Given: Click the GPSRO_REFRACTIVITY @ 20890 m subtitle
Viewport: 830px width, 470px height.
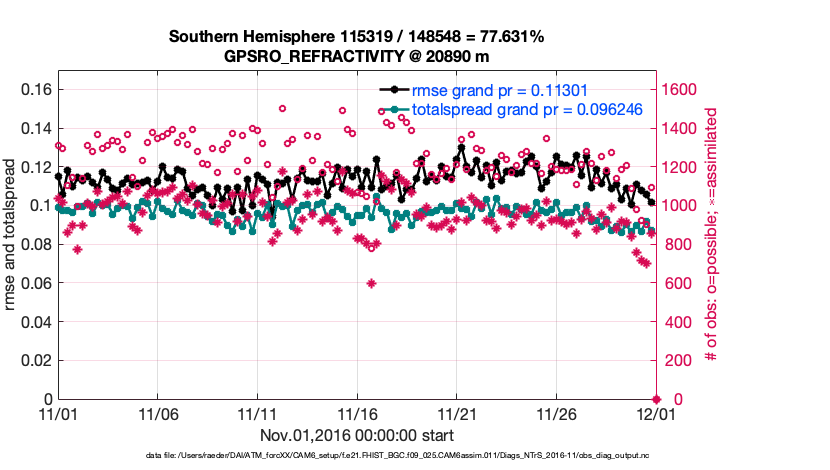Looking at the screenshot, I should tap(356, 56).
